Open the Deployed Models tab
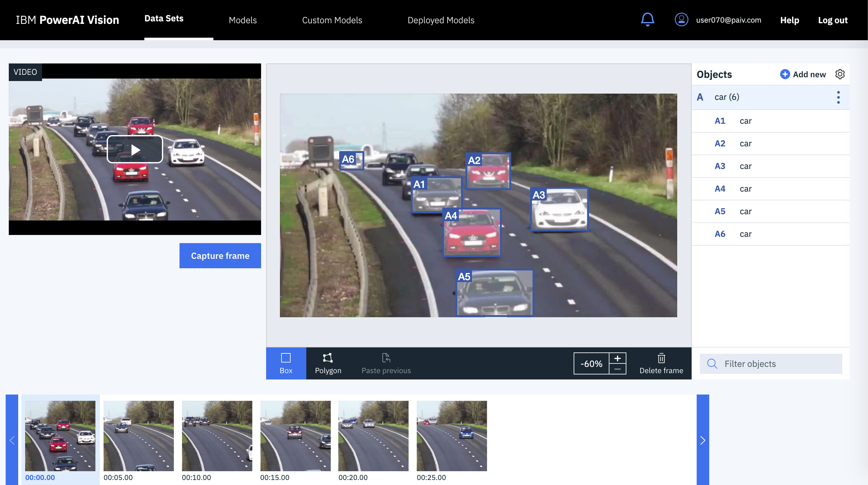The width and height of the screenshot is (868, 485). [441, 20]
